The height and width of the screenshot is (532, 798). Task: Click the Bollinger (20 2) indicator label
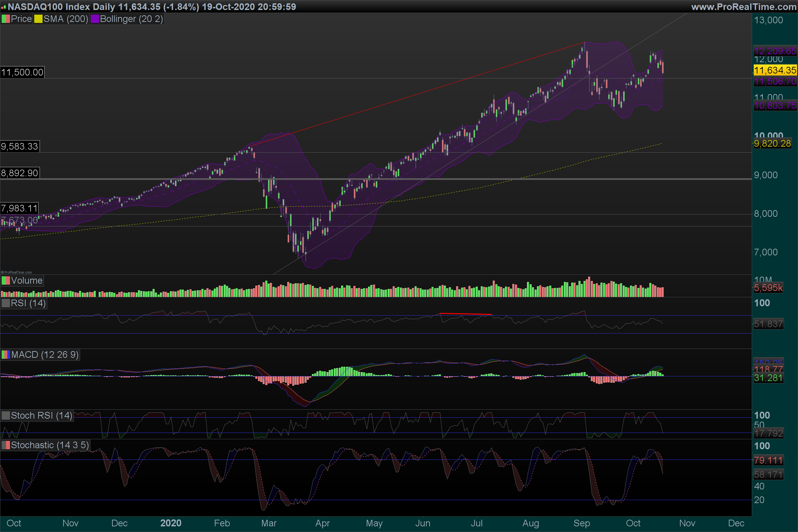click(x=131, y=19)
